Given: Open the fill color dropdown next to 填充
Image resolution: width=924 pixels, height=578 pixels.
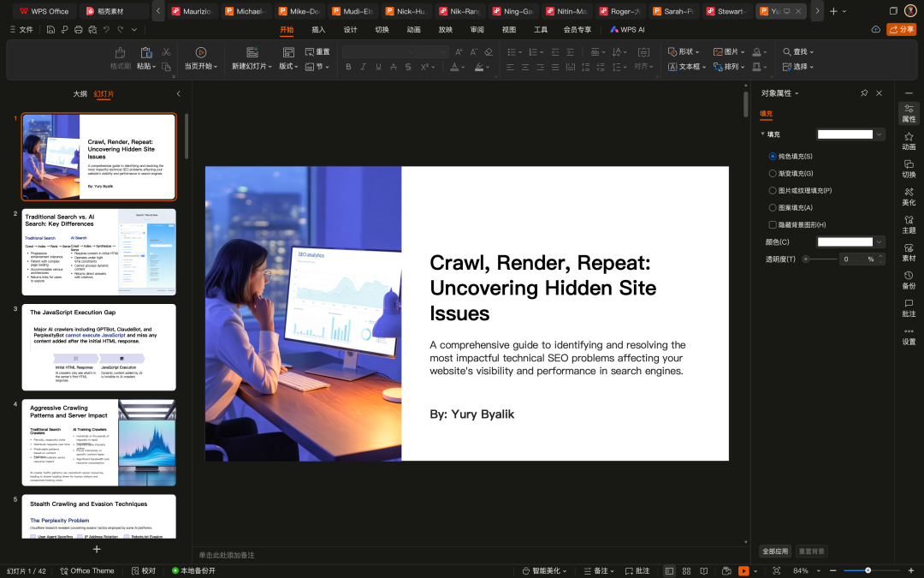Looking at the screenshot, I should (x=880, y=134).
